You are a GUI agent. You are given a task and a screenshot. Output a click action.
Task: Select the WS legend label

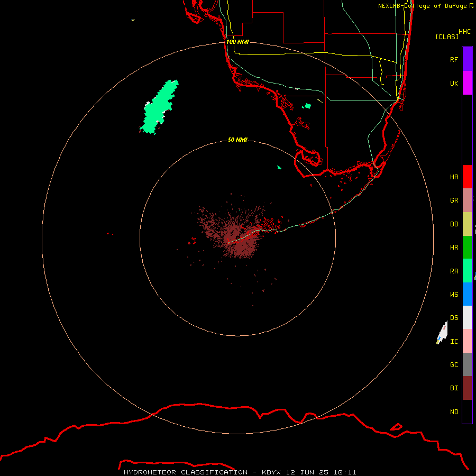454,294
